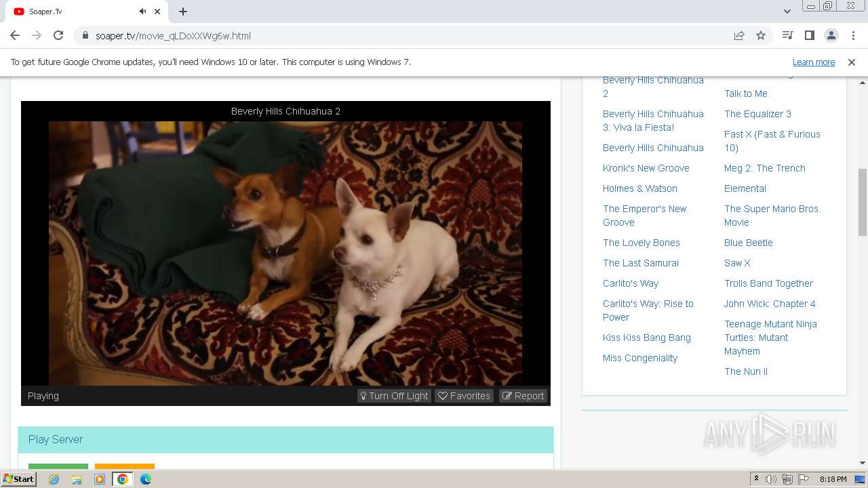868x488 pixels.
Task: Reload the soaper.tv page
Action: pyautogui.click(x=58, y=36)
